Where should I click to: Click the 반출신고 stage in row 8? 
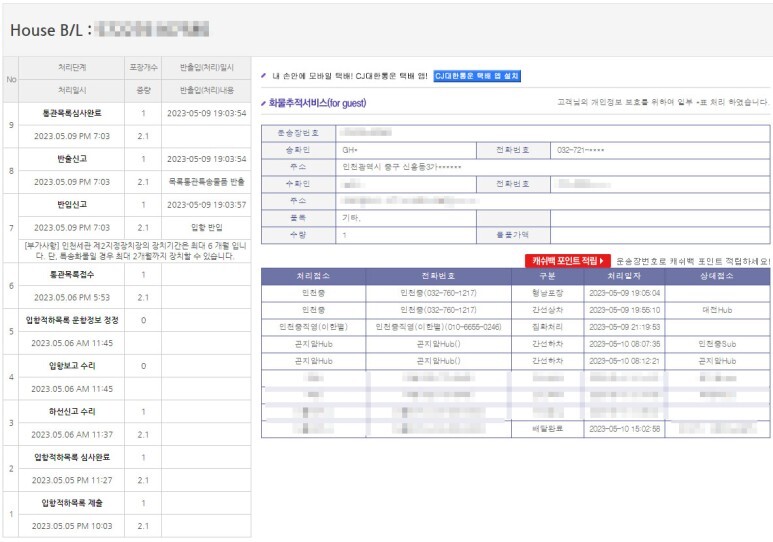72,159
